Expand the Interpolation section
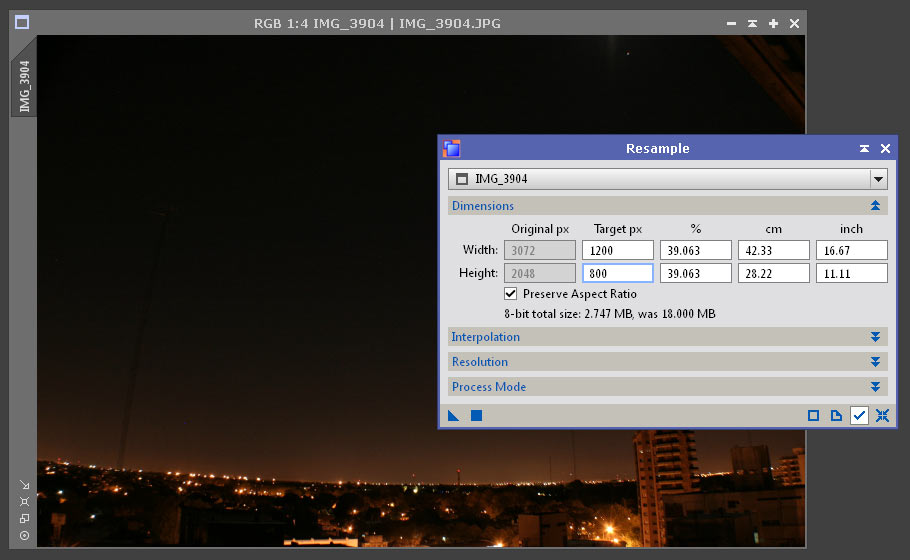The image size is (910, 560). (875, 337)
